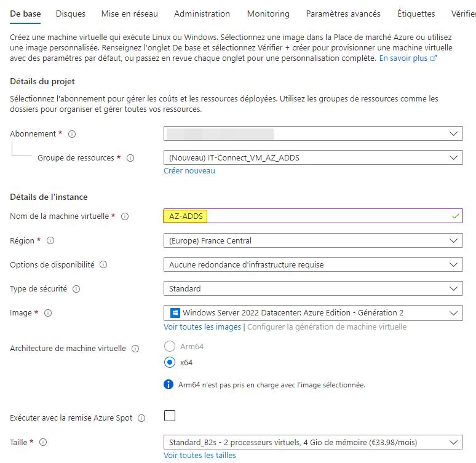Open the Voir toutes les tailles link

coord(200,456)
